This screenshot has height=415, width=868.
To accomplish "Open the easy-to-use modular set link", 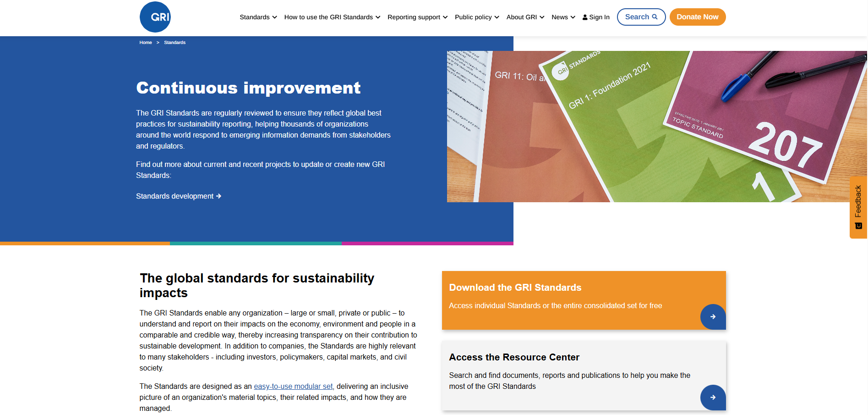I will (293, 386).
